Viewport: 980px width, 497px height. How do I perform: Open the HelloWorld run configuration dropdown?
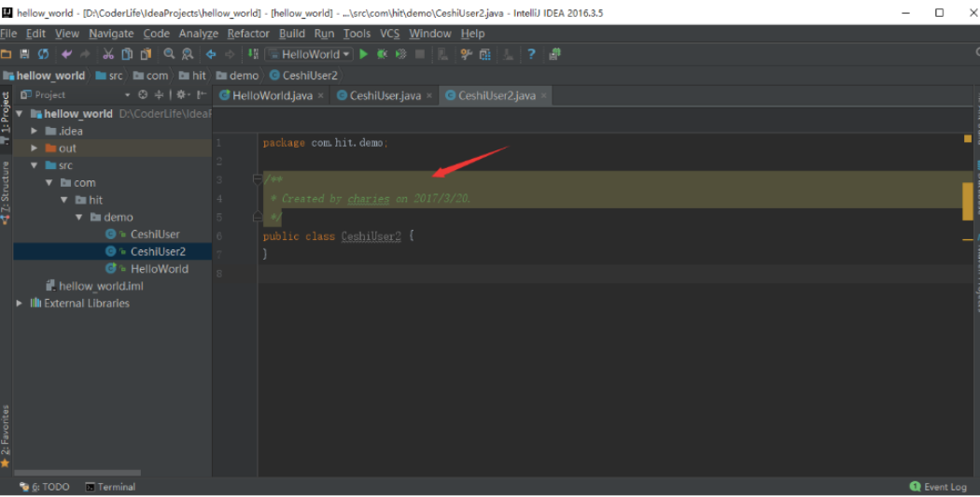(309, 54)
